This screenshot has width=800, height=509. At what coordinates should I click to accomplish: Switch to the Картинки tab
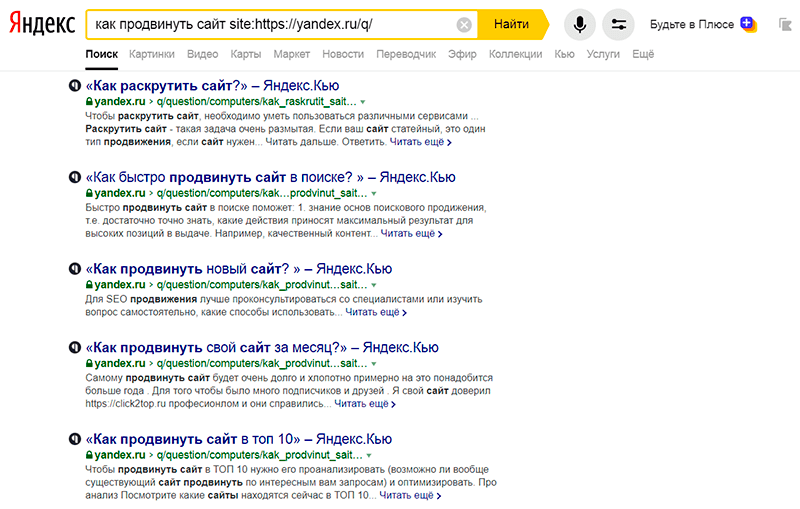click(x=152, y=54)
